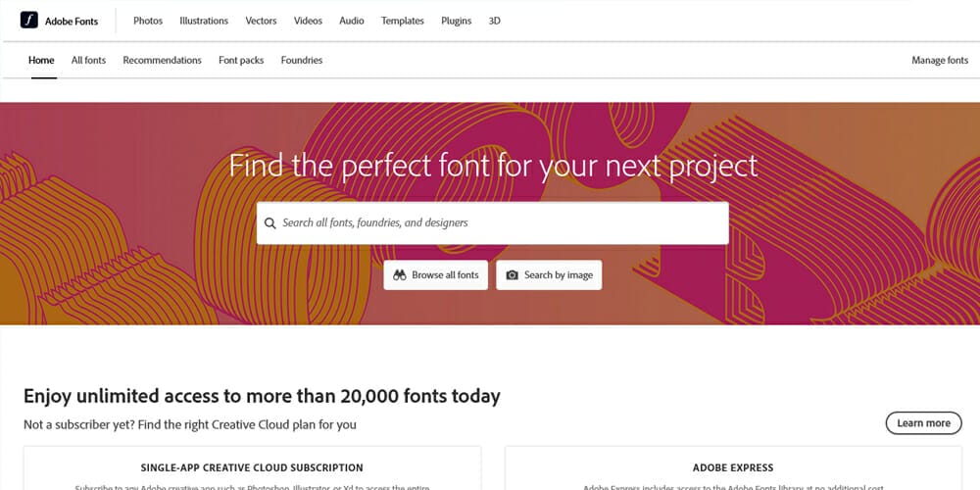Viewport: 980px width, 490px height.
Task: Open the 3D section
Action: [494, 21]
